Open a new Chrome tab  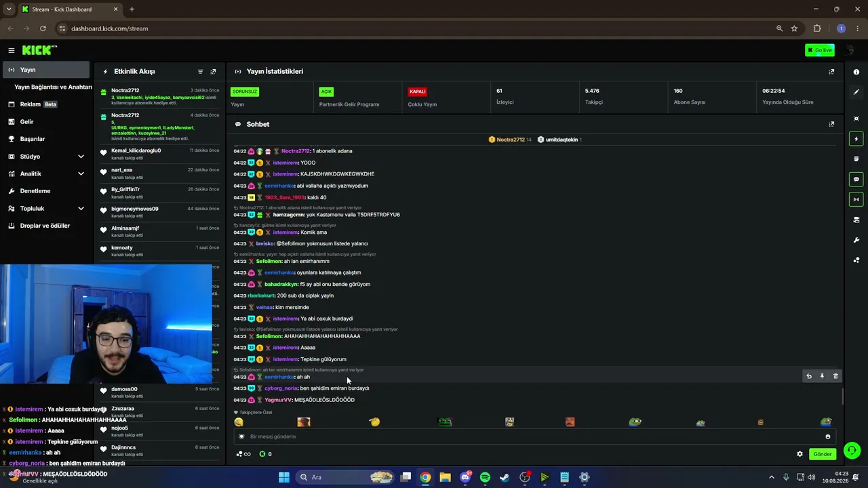(132, 9)
